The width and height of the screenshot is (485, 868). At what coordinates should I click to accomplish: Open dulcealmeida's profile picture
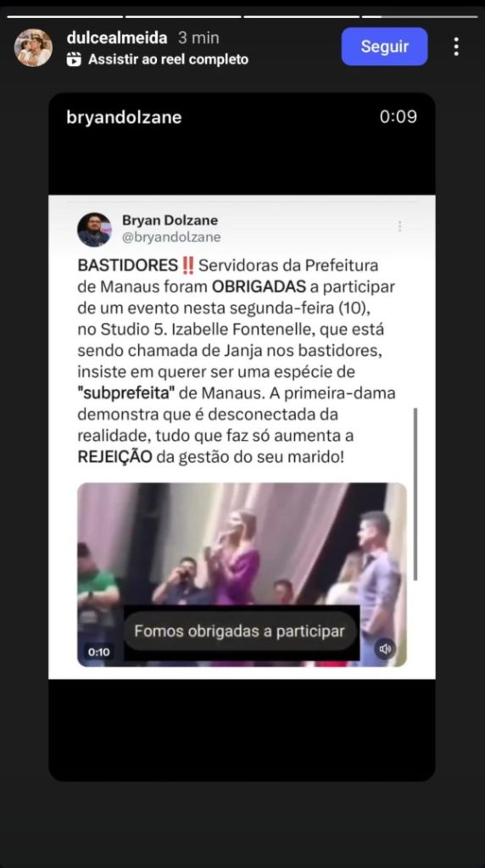pyautogui.click(x=33, y=47)
